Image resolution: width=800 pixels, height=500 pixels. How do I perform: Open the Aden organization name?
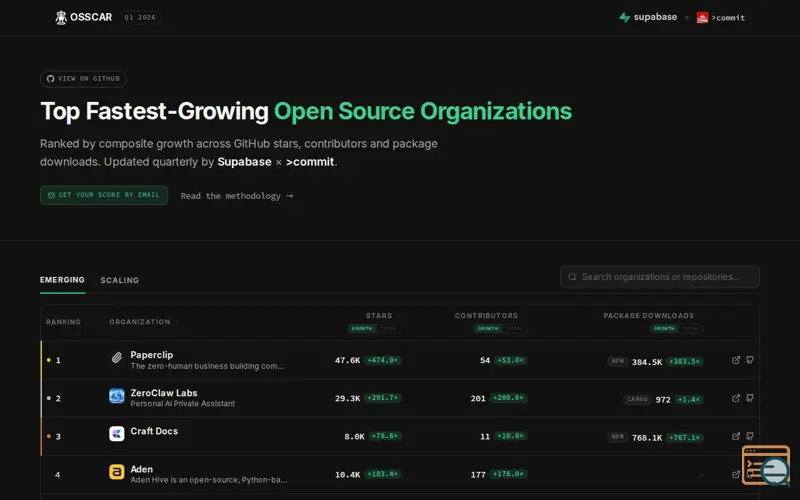pos(141,469)
